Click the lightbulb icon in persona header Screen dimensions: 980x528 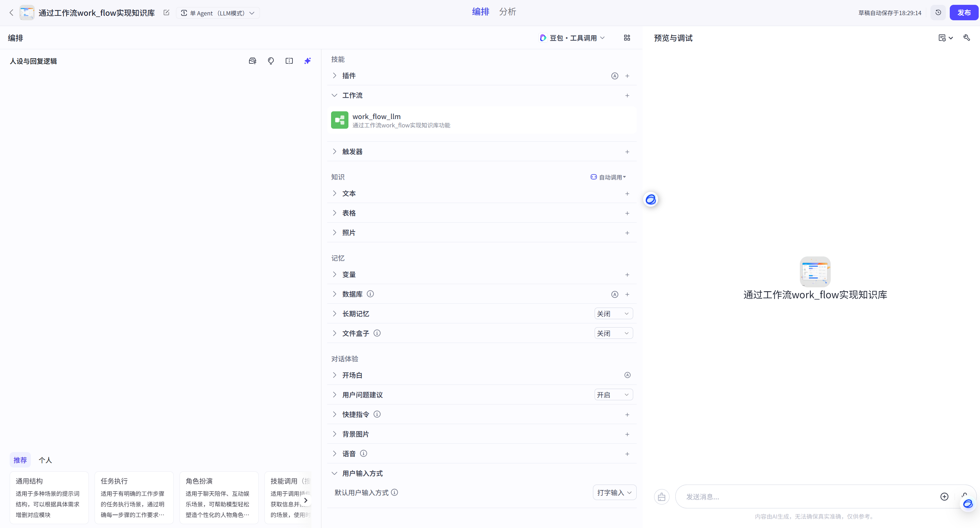[271, 61]
